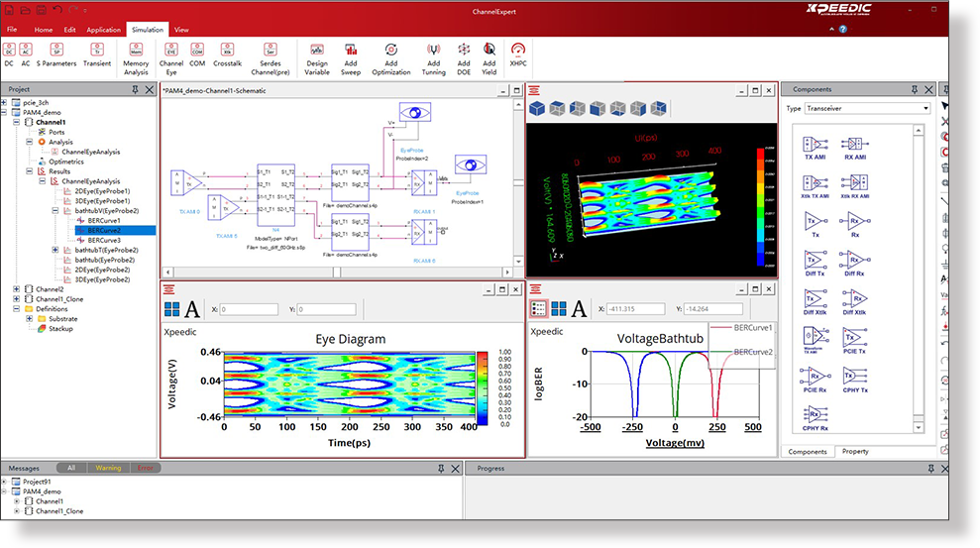Toggle legend list icon in VoltageBathtub window

pyautogui.click(x=538, y=308)
